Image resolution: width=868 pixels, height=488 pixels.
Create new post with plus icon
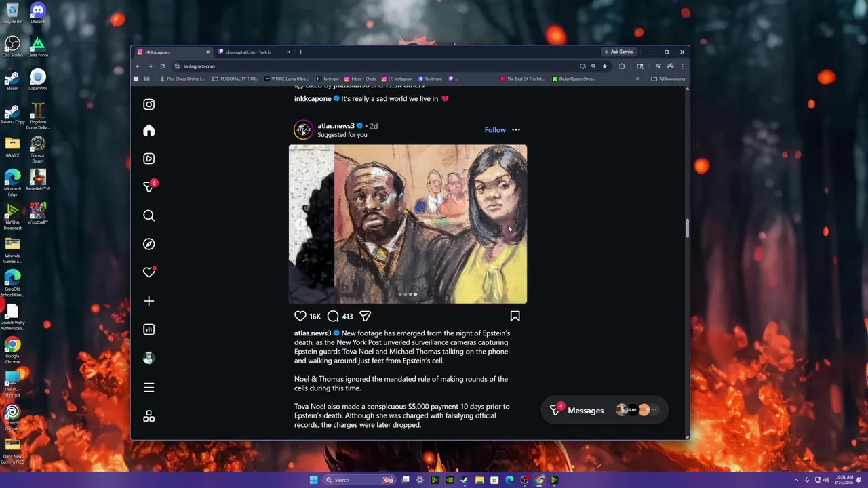(x=149, y=301)
